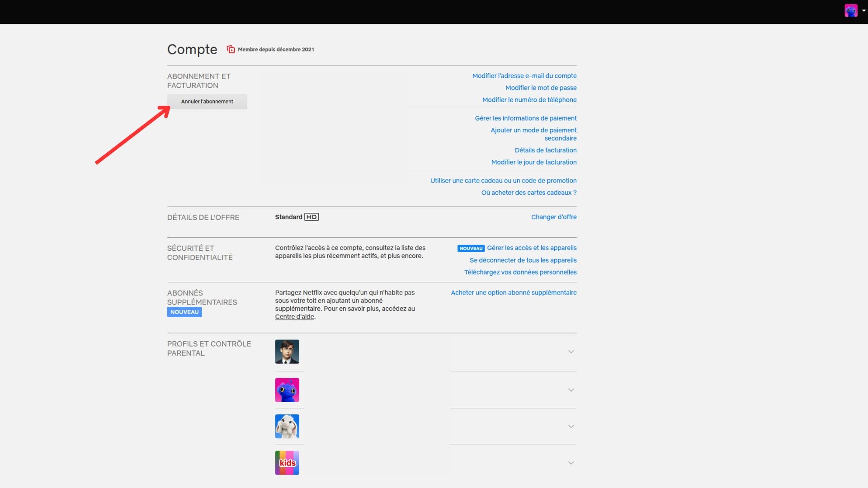Click Modifier le mot de passe link
This screenshot has height=488, width=868.
[x=541, y=88]
